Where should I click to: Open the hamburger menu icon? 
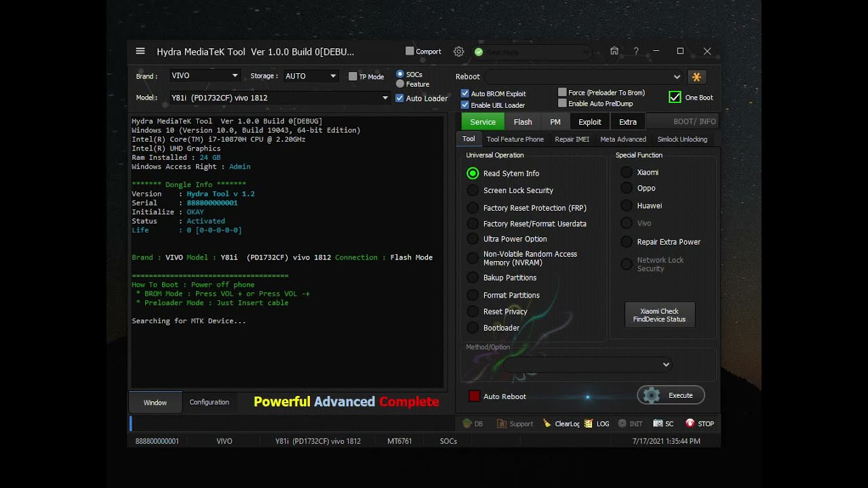point(140,52)
